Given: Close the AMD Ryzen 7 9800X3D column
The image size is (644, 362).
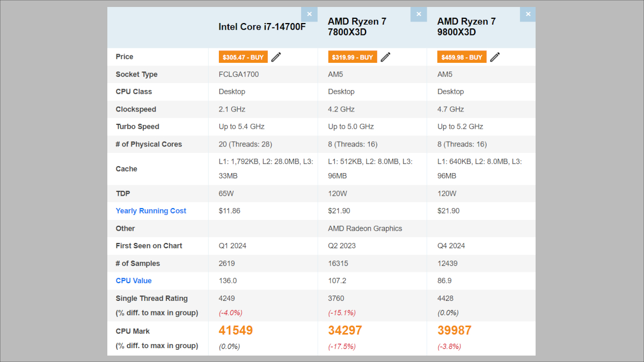Looking at the screenshot, I should pos(528,14).
